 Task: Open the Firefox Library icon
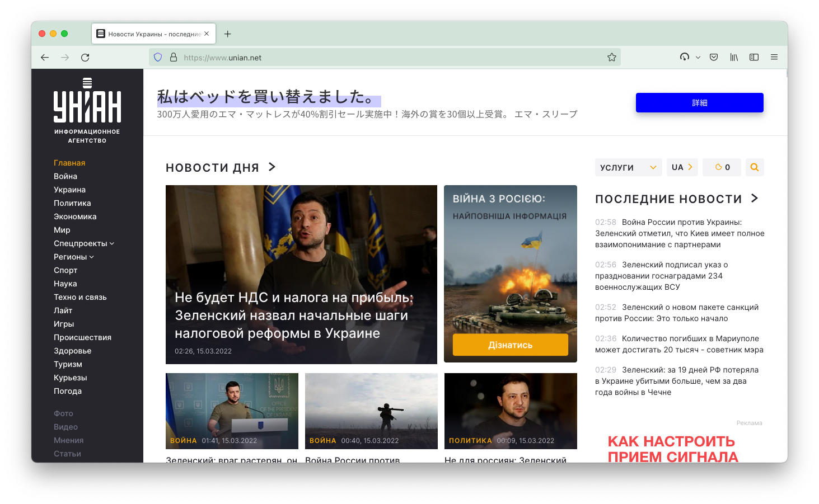(734, 57)
